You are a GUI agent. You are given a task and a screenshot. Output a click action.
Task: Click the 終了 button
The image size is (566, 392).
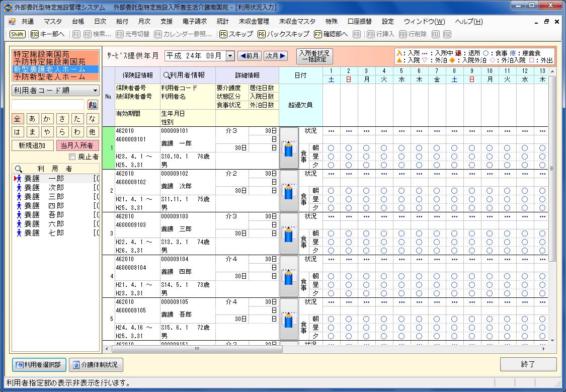528,364
